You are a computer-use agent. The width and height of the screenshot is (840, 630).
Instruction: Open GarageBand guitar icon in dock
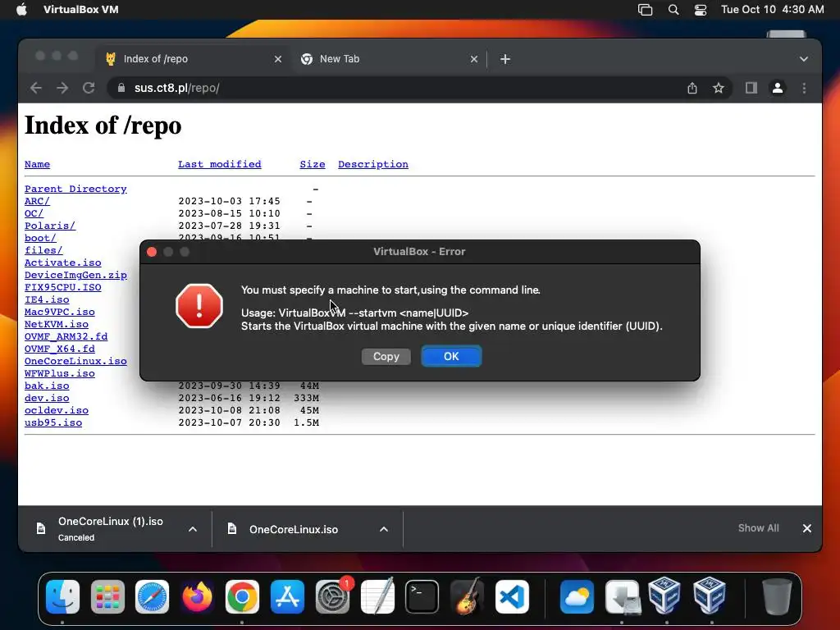[x=467, y=596]
